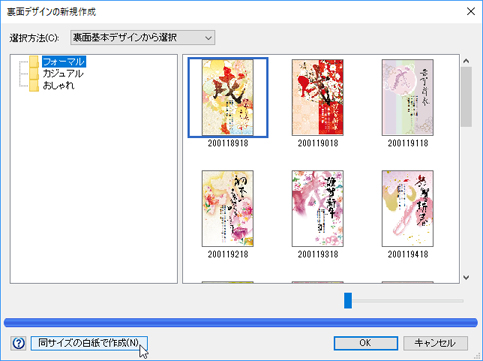
Task: Select the フォーマル folder icon
Action: click(x=34, y=62)
